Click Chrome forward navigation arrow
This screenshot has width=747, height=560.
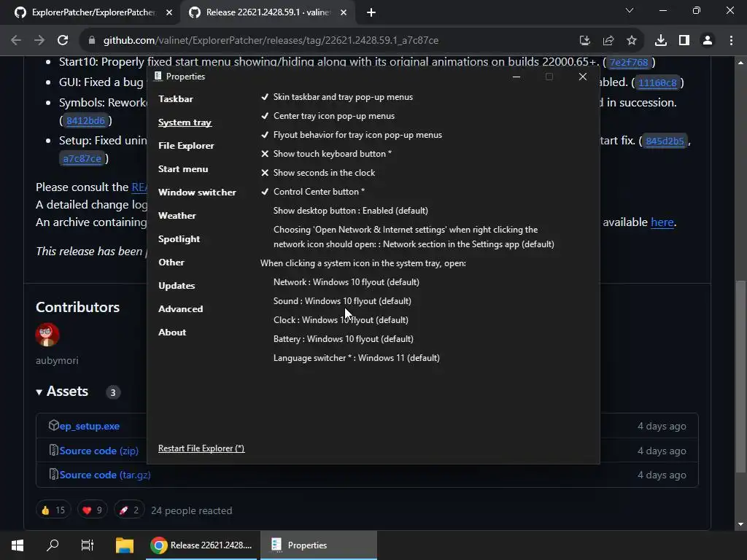click(39, 41)
